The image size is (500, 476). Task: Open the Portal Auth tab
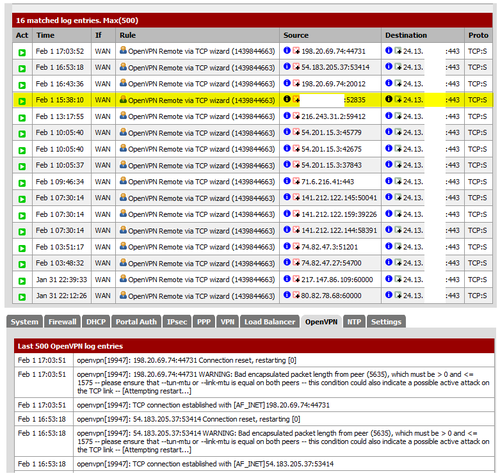136,322
